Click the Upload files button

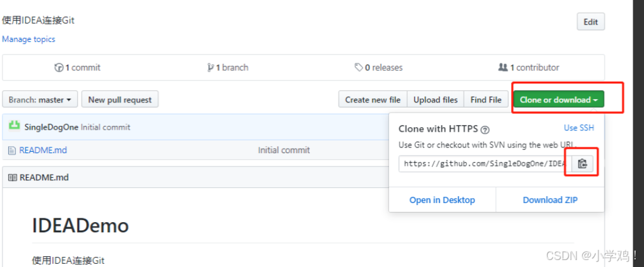coord(435,99)
